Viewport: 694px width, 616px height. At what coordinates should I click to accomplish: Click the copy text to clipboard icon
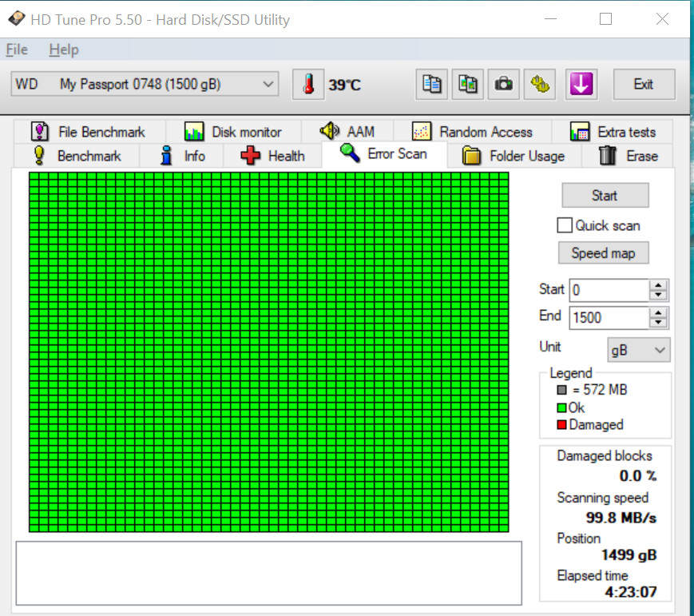(x=432, y=85)
